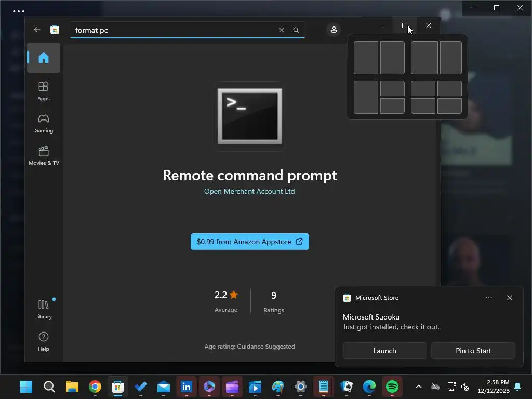Open Movies & TV player from taskbar
This screenshot has height=399, width=532.
(x=255, y=387)
